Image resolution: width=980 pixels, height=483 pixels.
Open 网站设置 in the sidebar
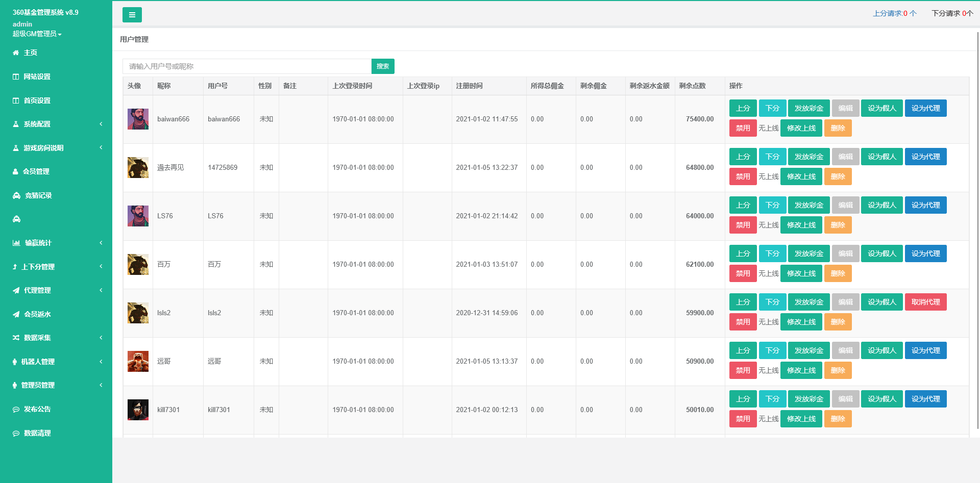coord(37,77)
